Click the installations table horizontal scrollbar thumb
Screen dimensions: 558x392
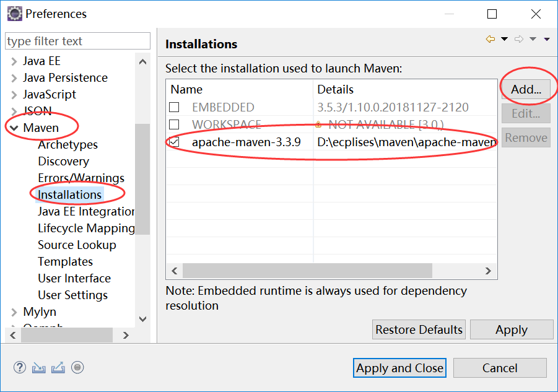307,271
